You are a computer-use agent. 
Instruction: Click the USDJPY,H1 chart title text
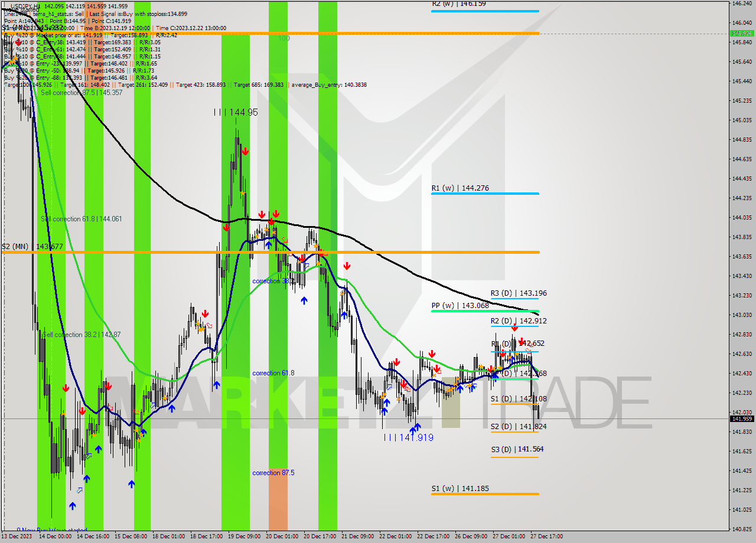tap(25, 6)
